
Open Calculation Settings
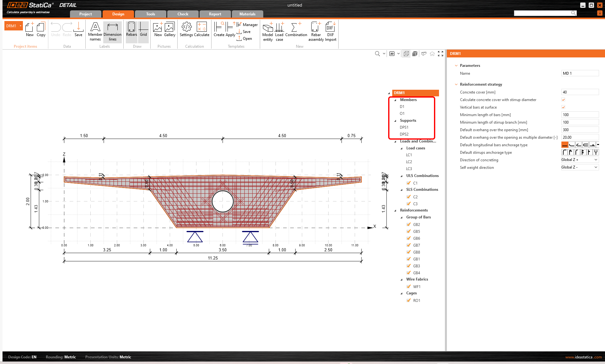(186, 30)
